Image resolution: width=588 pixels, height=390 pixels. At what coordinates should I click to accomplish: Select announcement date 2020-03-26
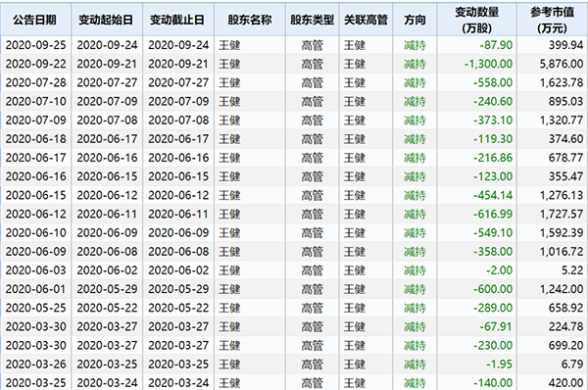click(x=35, y=365)
